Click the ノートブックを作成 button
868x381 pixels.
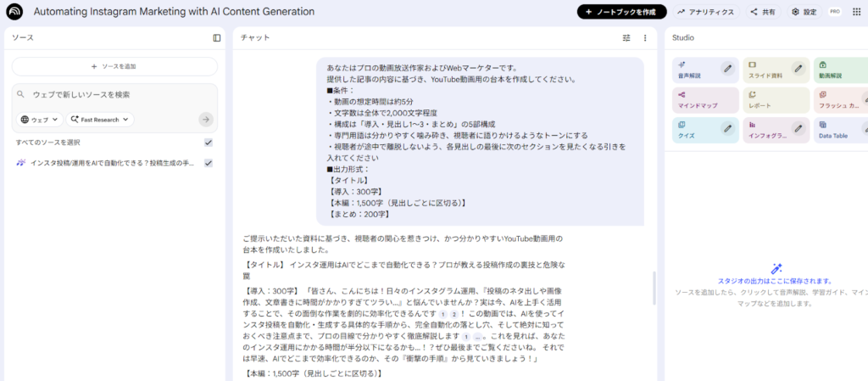(621, 12)
